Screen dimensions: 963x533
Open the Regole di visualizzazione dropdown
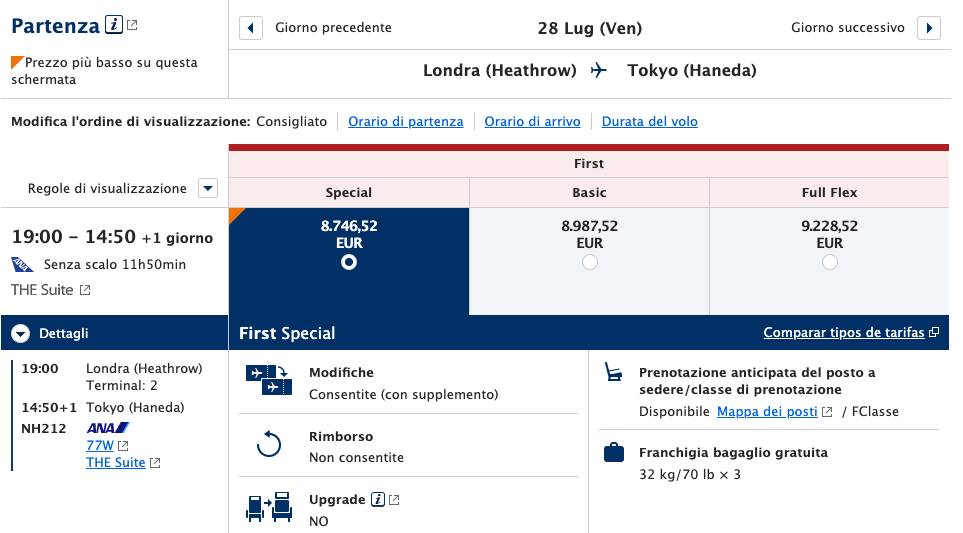coord(208,188)
